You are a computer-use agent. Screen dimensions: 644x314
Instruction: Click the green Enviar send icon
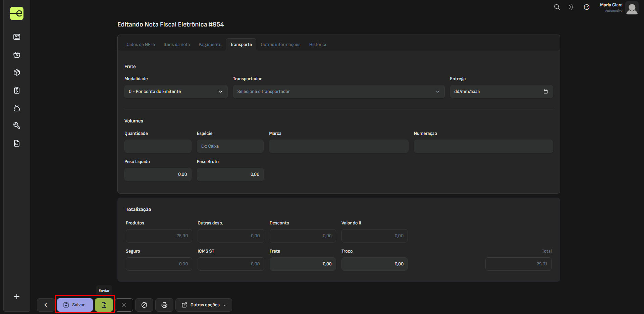click(104, 305)
